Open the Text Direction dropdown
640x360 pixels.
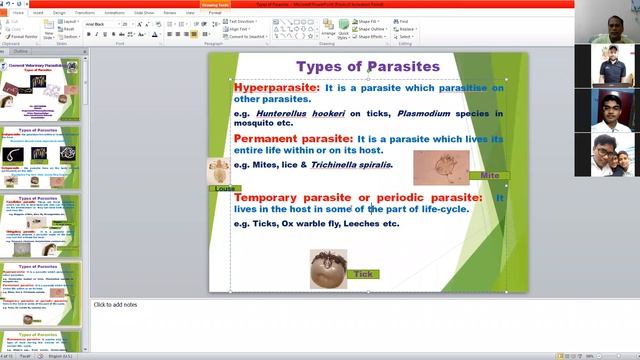pyautogui.click(x=240, y=21)
